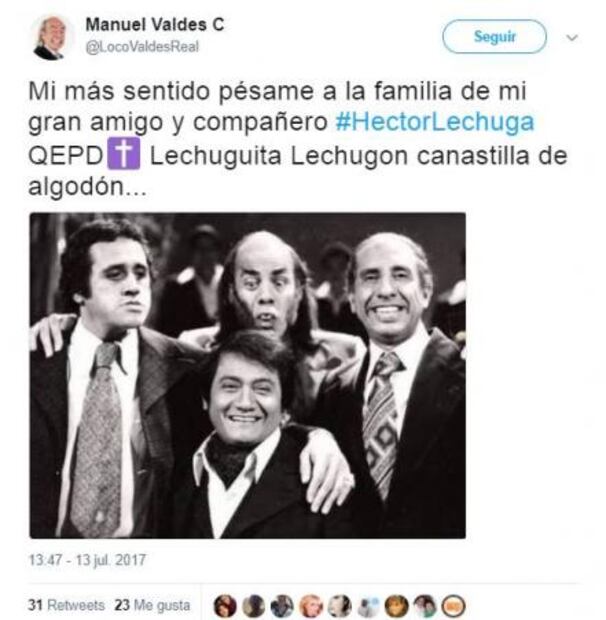Click the Seguir follow button
The height and width of the screenshot is (620, 606).
click(494, 37)
